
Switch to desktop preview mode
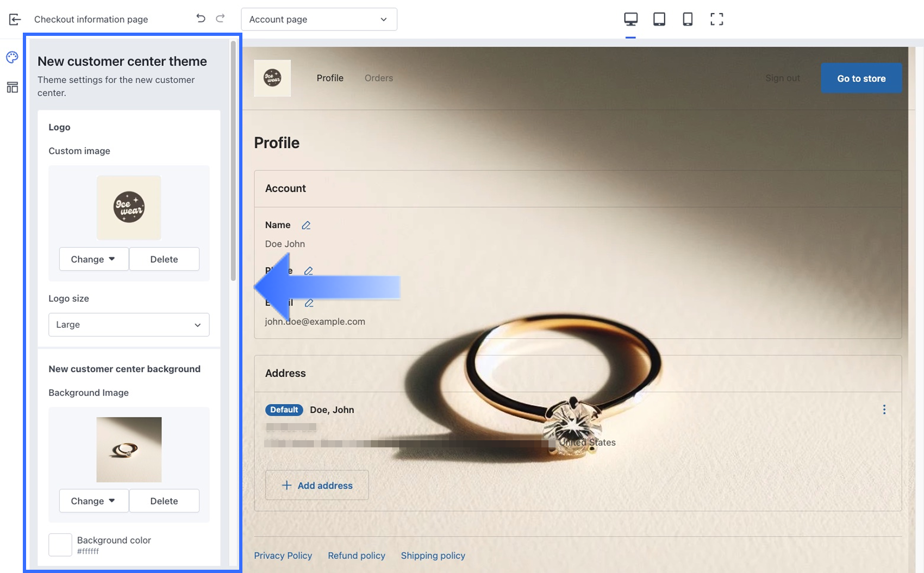[x=630, y=20]
